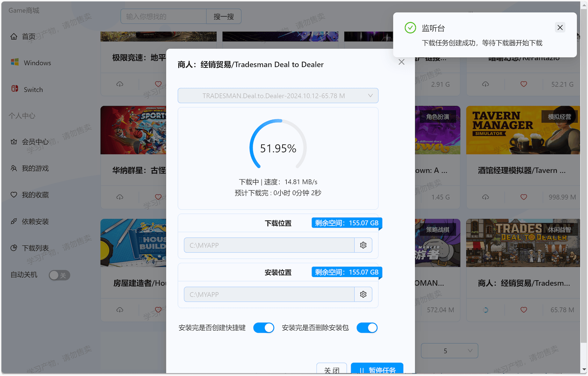Screen dimensions: 588x376
Task: Open the Switch games section
Action: pos(33,89)
